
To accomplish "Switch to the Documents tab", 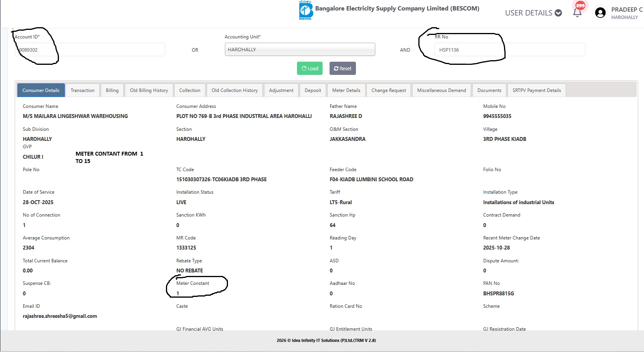I will 489,90.
